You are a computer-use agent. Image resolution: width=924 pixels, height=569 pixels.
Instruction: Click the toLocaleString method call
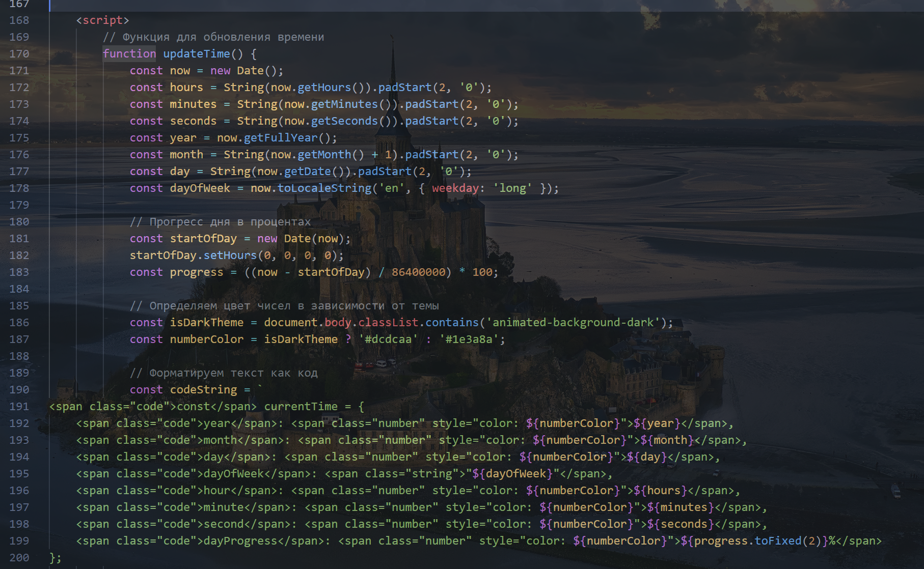click(x=324, y=188)
